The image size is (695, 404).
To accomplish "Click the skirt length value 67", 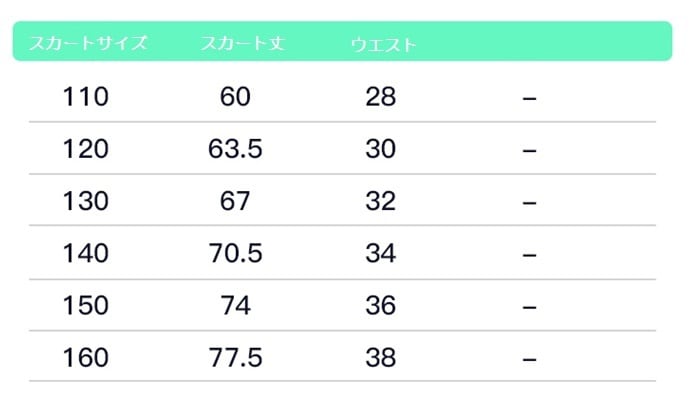I will point(235,202).
